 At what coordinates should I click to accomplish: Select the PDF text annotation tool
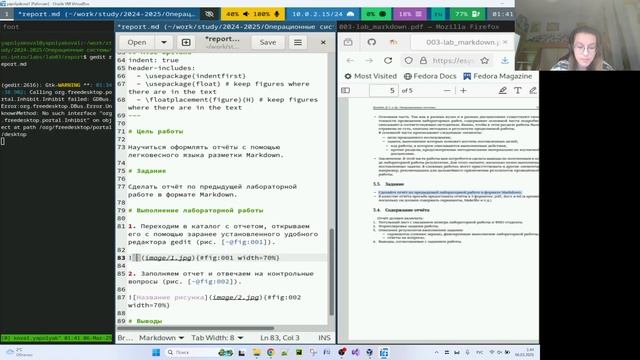click(518, 91)
